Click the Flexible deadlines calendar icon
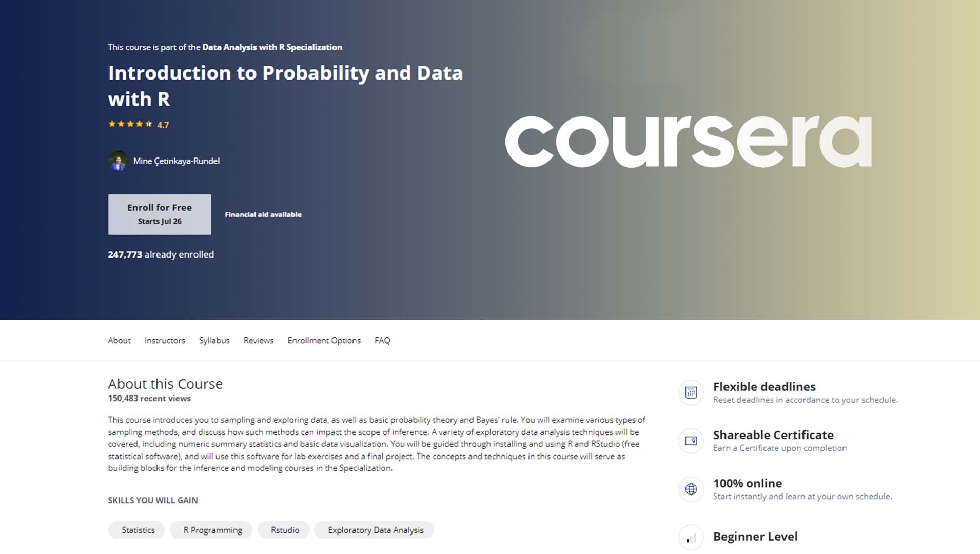980x554 pixels. [691, 392]
